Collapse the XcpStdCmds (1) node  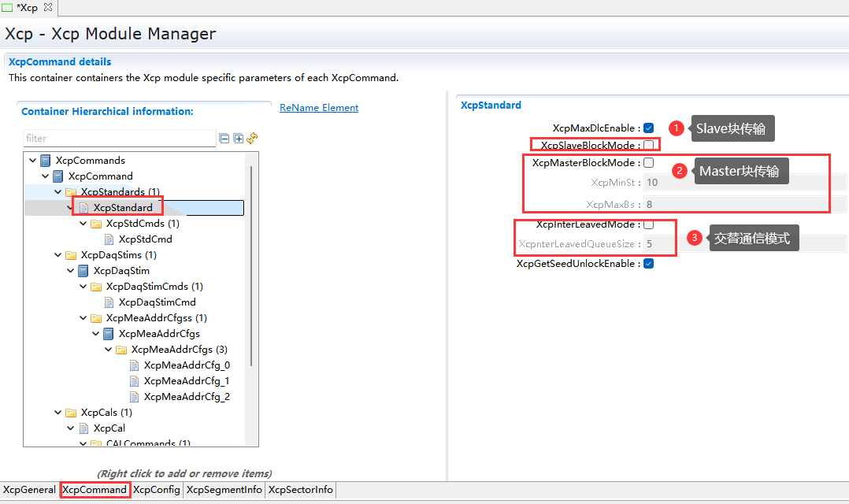click(83, 224)
